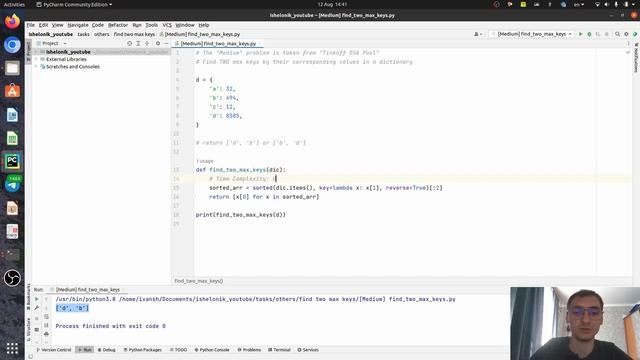Expand all icon in Project panel header

pos(138,43)
